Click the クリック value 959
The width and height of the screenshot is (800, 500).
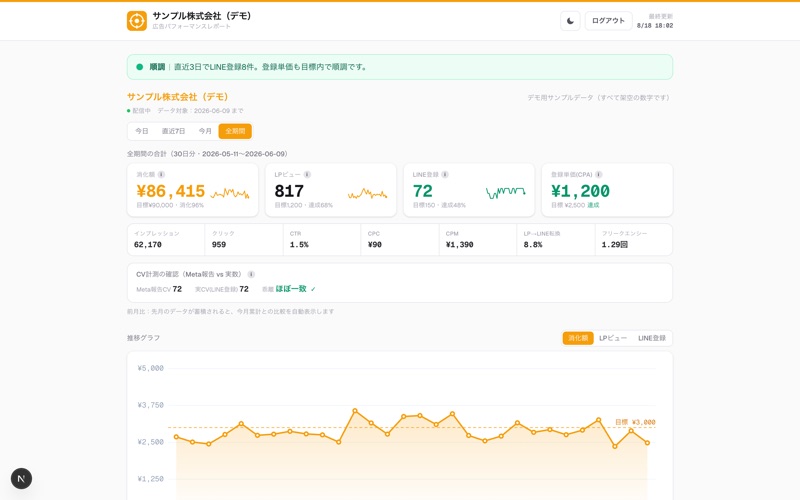(219, 245)
